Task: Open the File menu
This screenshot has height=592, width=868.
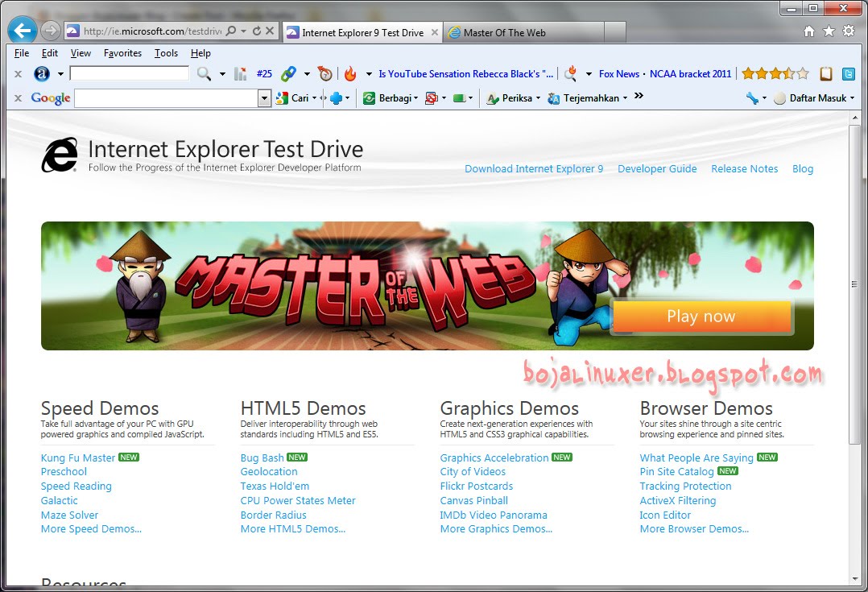Action: click(22, 53)
